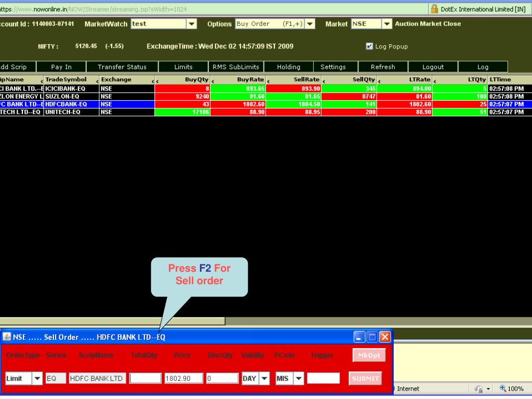Go to Limits
The height and width of the screenshot is (399, 532).
(183, 67)
